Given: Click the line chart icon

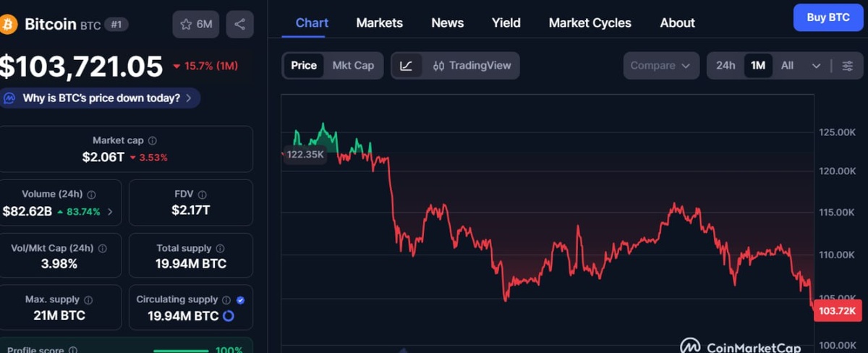Looking at the screenshot, I should 407,66.
